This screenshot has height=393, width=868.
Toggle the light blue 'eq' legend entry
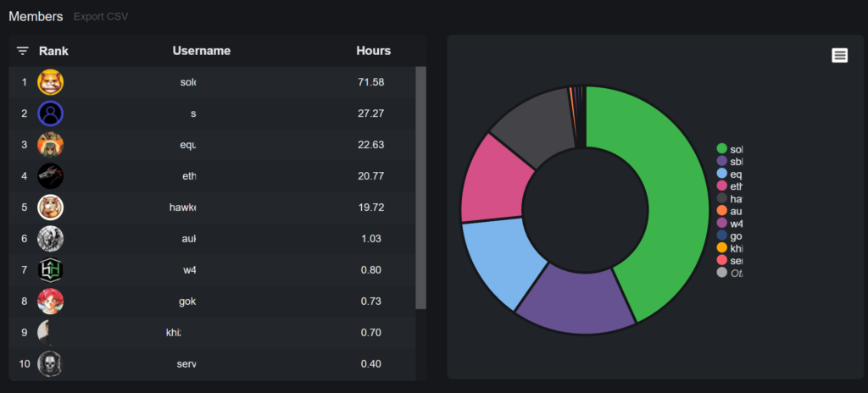click(730, 174)
